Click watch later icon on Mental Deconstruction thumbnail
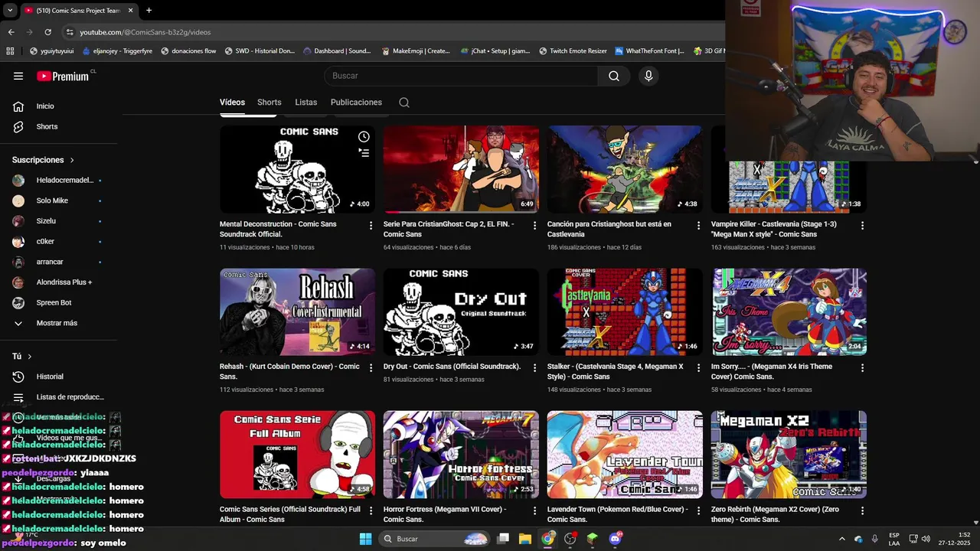 [364, 137]
